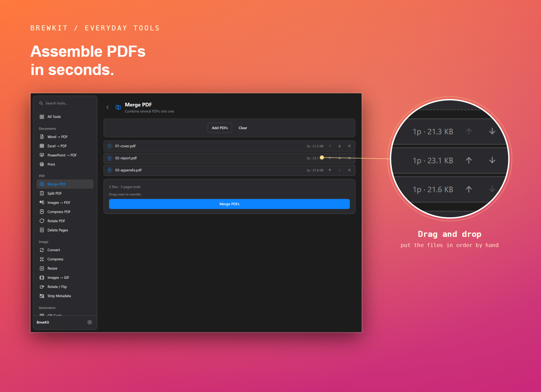Click the PowerPoint → PDF slide icon
541x392 pixels.
click(42, 155)
